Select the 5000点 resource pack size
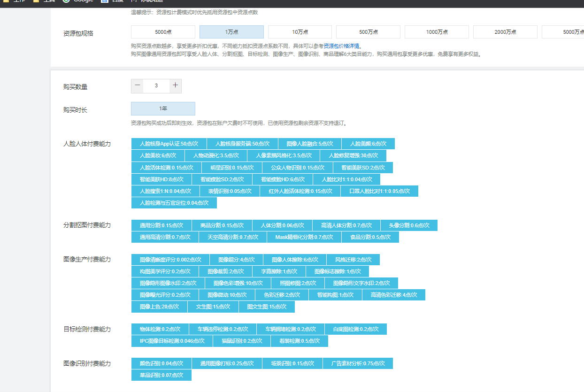584x392 pixels. click(163, 31)
